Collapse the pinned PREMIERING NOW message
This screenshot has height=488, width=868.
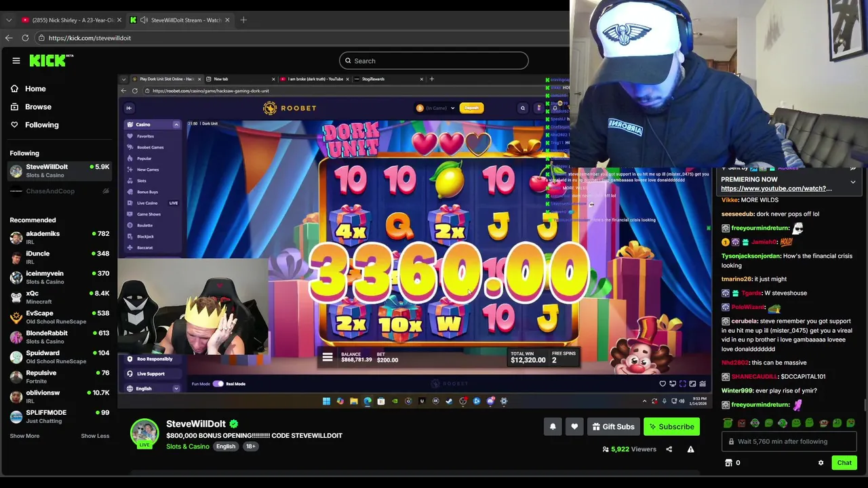tap(853, 182)
